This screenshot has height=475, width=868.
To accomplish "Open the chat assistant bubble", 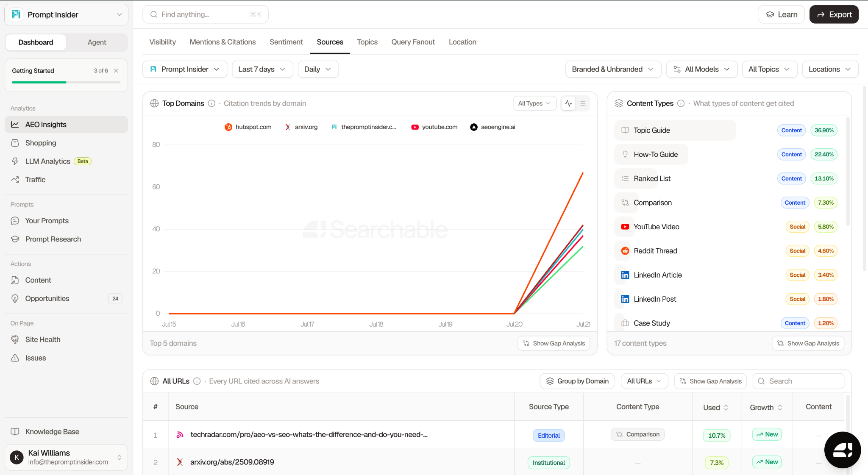I will (x=842, y=450).
